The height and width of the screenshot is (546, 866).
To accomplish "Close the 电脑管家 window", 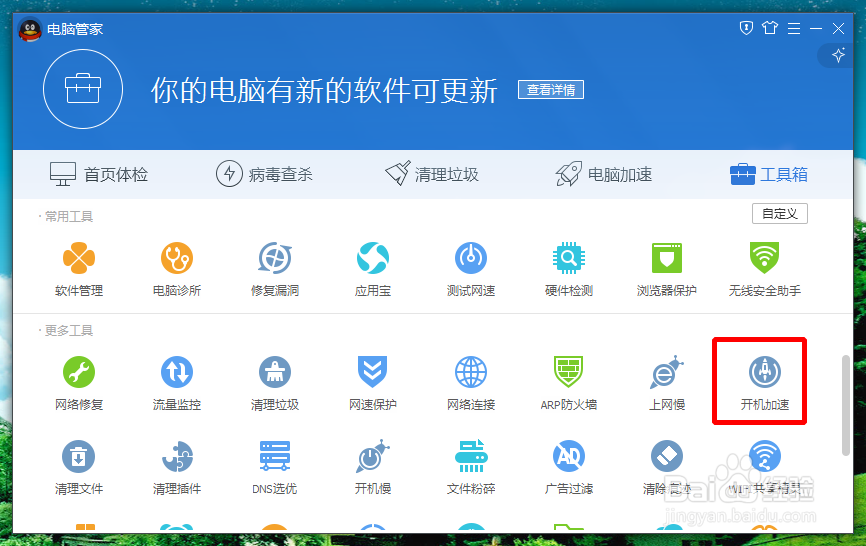I will coord(838,28).
